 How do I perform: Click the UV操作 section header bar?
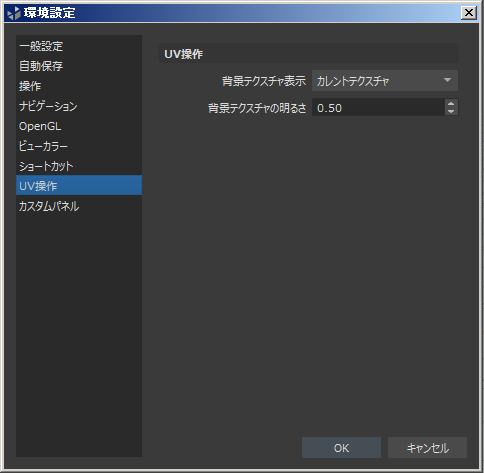click(308, 54)
